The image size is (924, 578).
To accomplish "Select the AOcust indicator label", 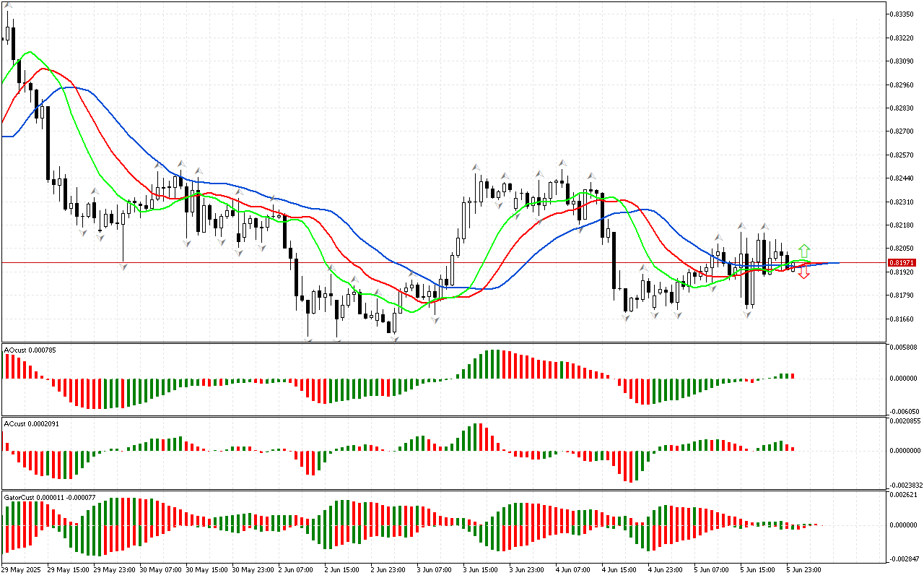I will click(x=30, y=350).
